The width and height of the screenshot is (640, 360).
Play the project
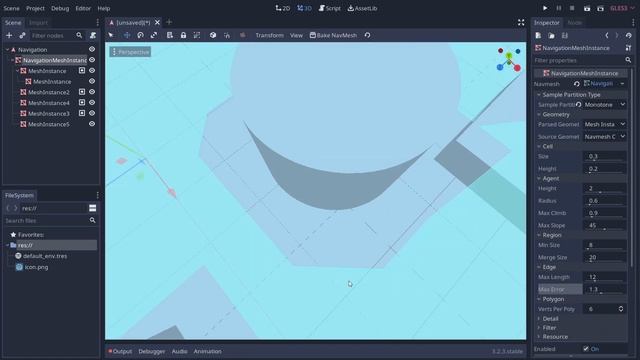point(545,8)
